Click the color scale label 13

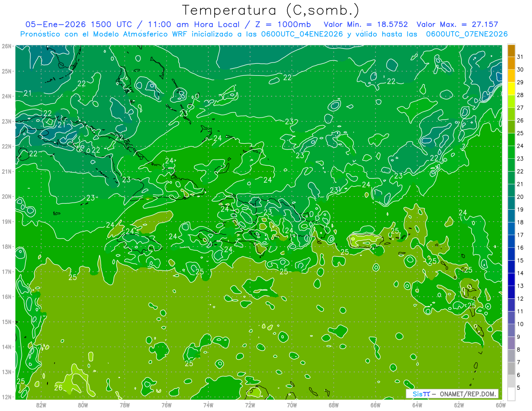coord(520,286)
